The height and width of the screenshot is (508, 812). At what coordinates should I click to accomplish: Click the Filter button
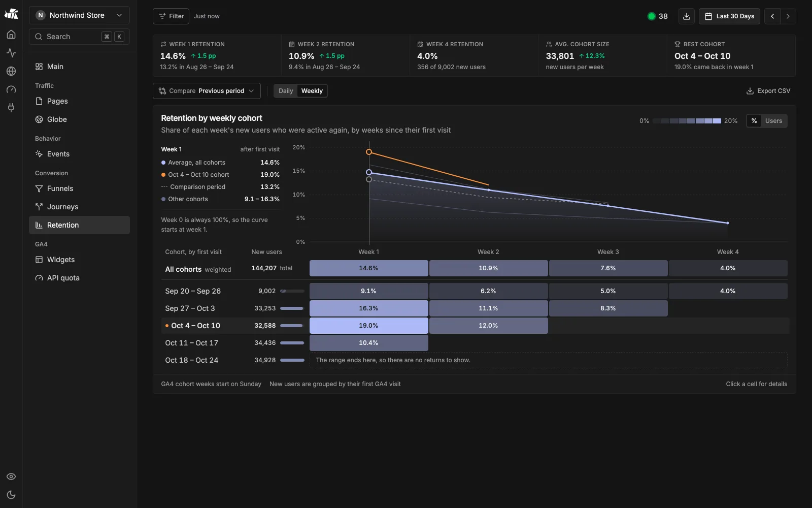(171, 16)
